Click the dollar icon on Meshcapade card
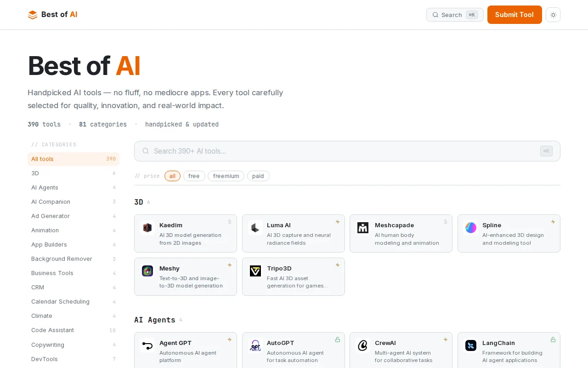The width and height of the screenshot is (588, 368). pos(445,222)
